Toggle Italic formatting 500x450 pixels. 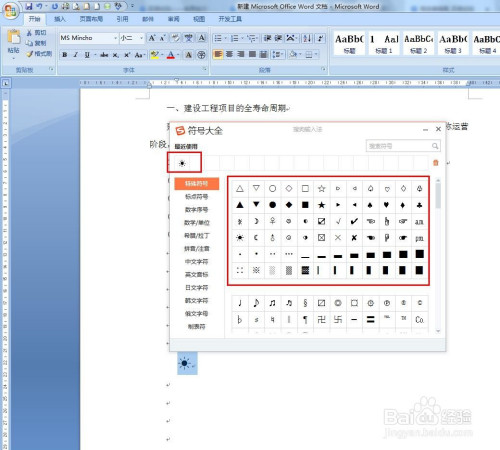pyautogui.click(x=76, y=55)
